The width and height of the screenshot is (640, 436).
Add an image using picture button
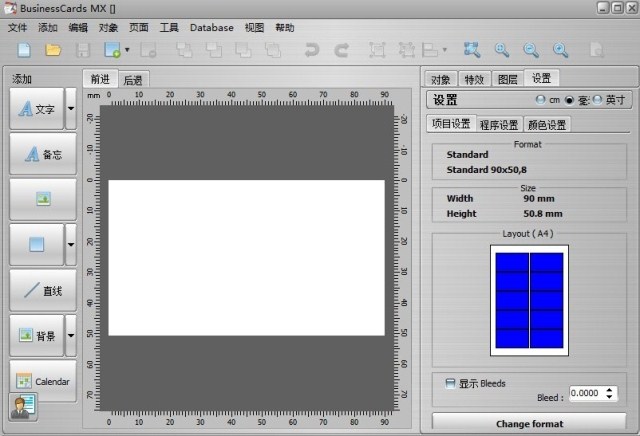pyautogui.click(x=43, y=199)
